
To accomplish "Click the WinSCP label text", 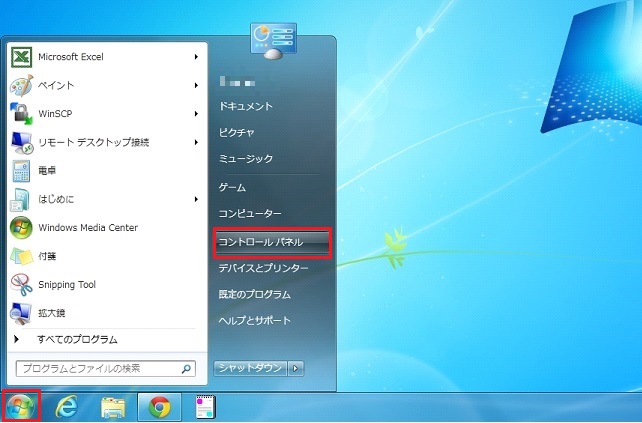I will (x=55, y=114).
